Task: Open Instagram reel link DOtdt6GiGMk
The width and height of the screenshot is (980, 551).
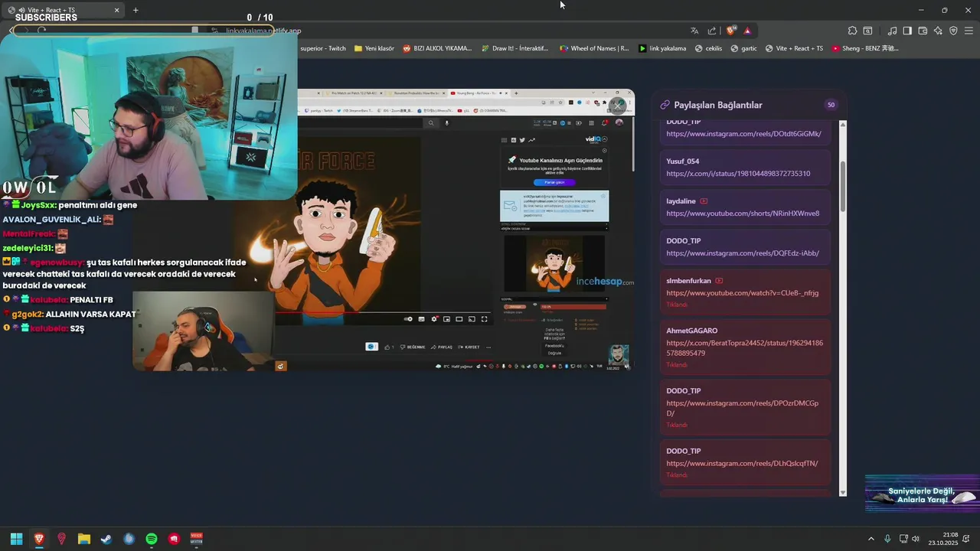Action: pyautogui.click(x=743, y=134)
